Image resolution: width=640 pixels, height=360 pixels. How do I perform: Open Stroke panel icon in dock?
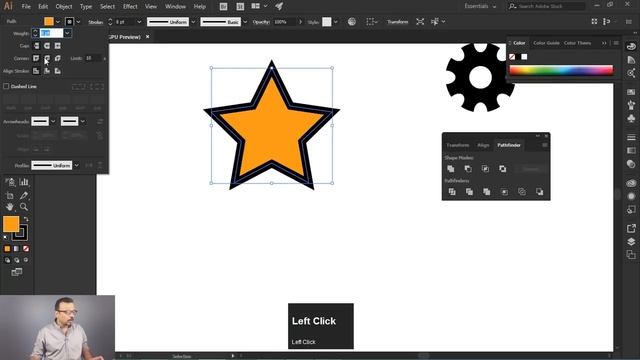(631, 137)
